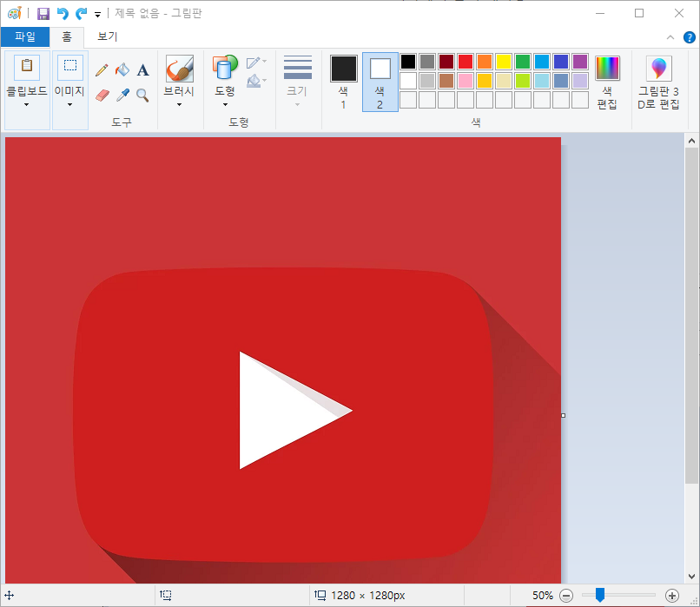Open Customize Quick Access Toolbar dropdown
Screen dimensions: 700x607
(97, 15)
